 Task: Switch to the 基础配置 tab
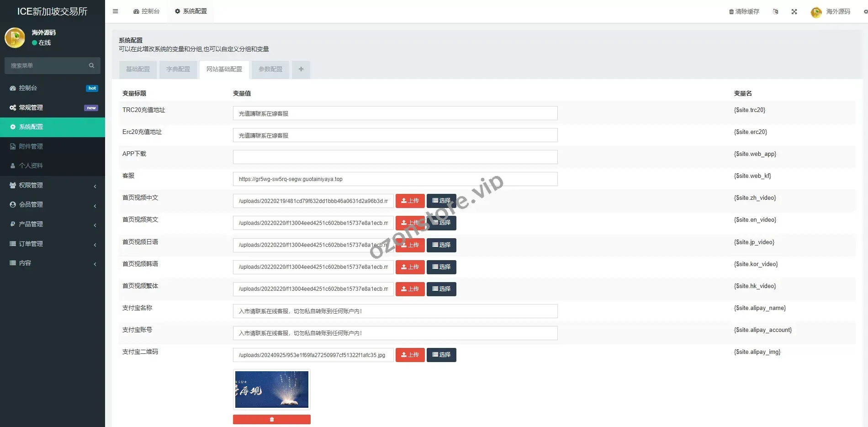click(138, 69)
